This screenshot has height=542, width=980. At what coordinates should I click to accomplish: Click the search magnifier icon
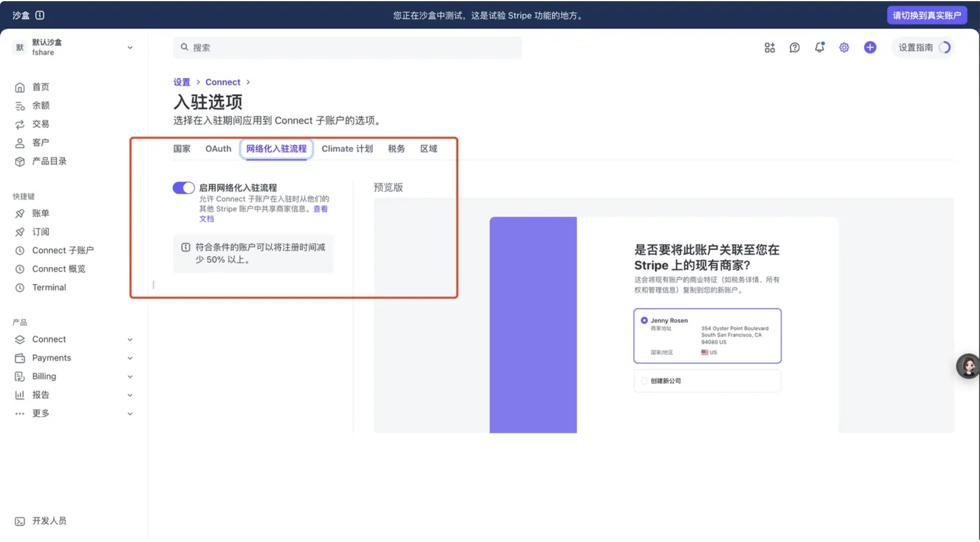pos(184,47)
